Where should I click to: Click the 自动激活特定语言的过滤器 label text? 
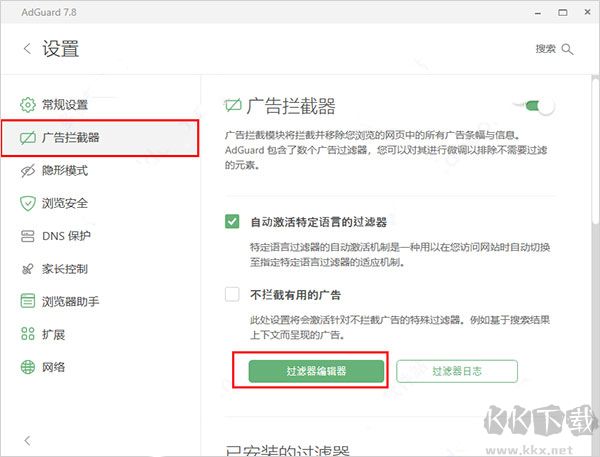pyautogui.click(x=318, y=222)
